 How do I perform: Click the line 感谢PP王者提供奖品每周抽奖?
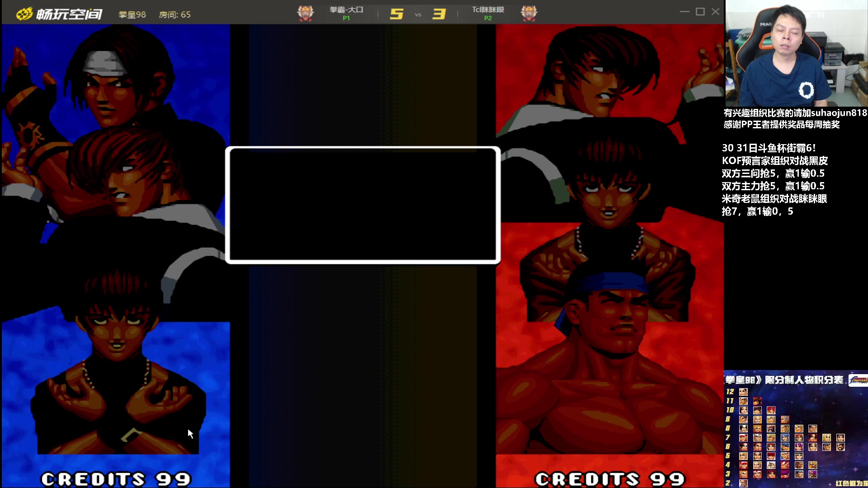pyautogui.click(x=781, y=125)
